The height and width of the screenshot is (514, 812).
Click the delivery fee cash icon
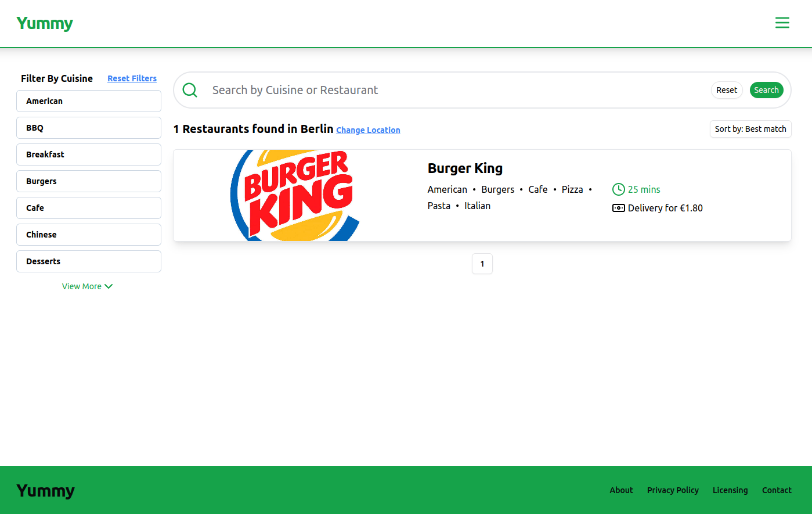click(x=618, y=208)
